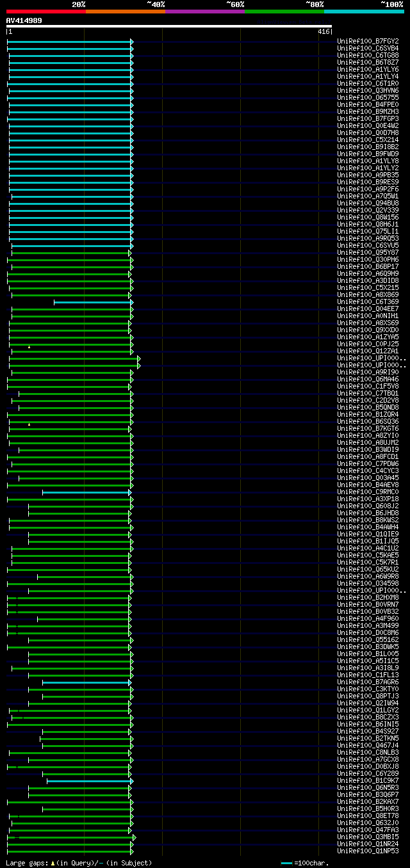Click the purple ~60% identity legend segment

coord(205,12)
